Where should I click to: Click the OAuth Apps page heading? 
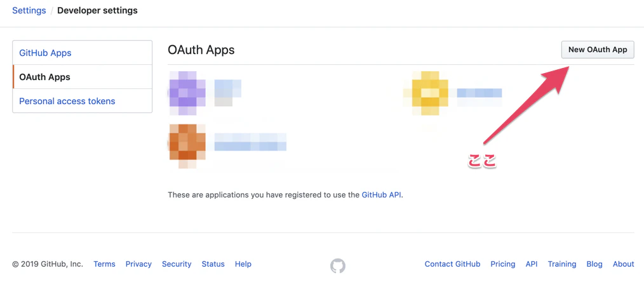[201, 50]
